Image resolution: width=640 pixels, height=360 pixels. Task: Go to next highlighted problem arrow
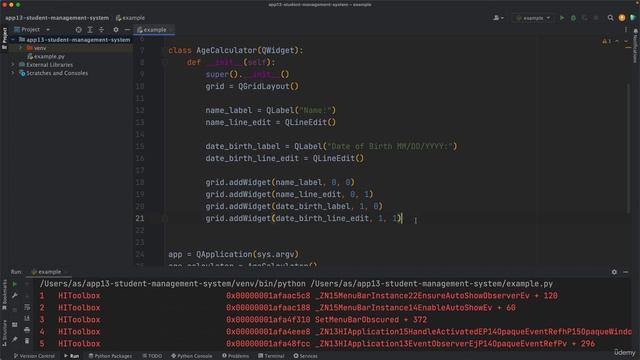(x=626, y=41)
